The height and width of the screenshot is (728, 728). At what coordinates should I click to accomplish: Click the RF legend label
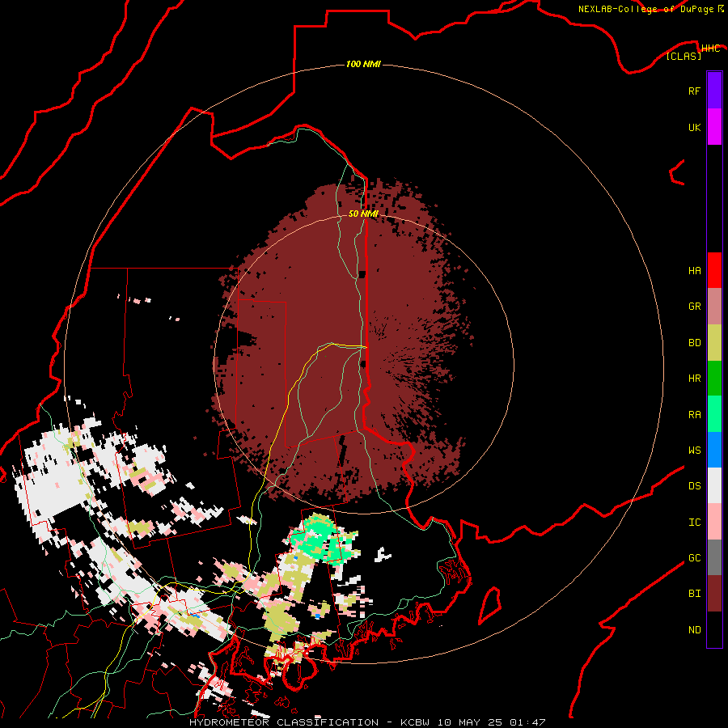tap(694, 91)
